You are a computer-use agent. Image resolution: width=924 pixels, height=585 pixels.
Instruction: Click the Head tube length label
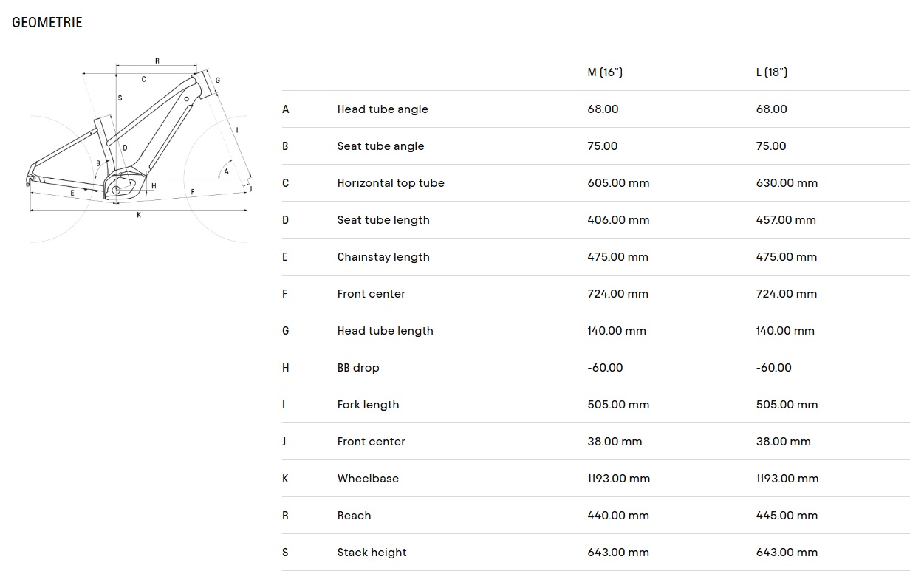pyautogui.click(x=385, y=331)
